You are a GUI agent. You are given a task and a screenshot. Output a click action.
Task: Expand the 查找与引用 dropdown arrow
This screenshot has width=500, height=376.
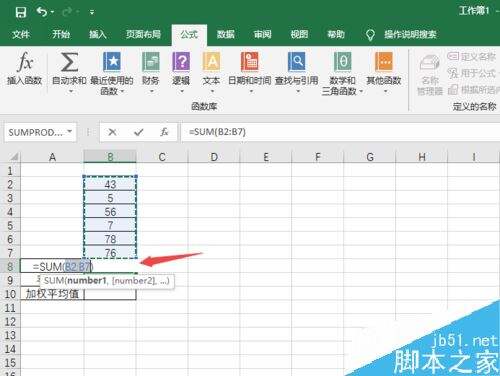298,91
